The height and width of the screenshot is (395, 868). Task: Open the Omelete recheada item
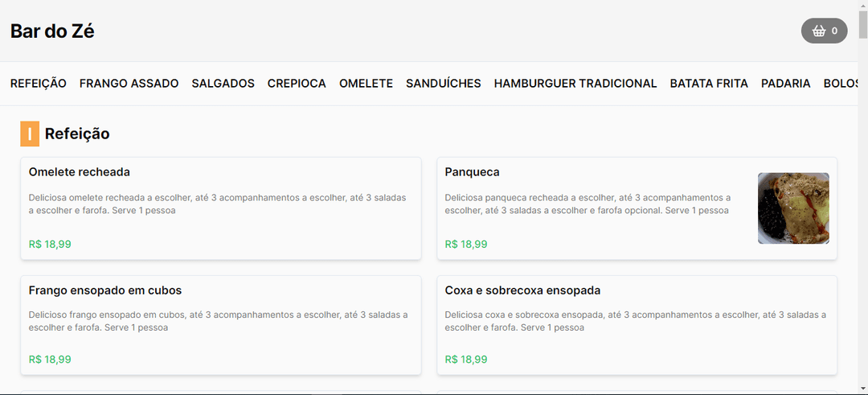click(x=79, y=172)
